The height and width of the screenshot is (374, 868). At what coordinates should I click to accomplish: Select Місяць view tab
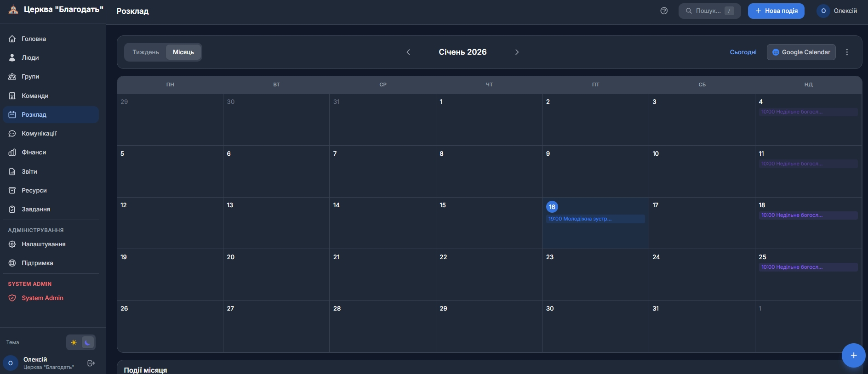[x=183, y=52]
